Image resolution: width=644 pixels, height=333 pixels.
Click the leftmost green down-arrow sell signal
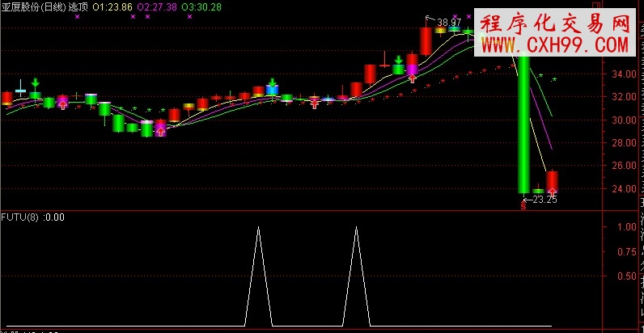click(x=35, y=82)
